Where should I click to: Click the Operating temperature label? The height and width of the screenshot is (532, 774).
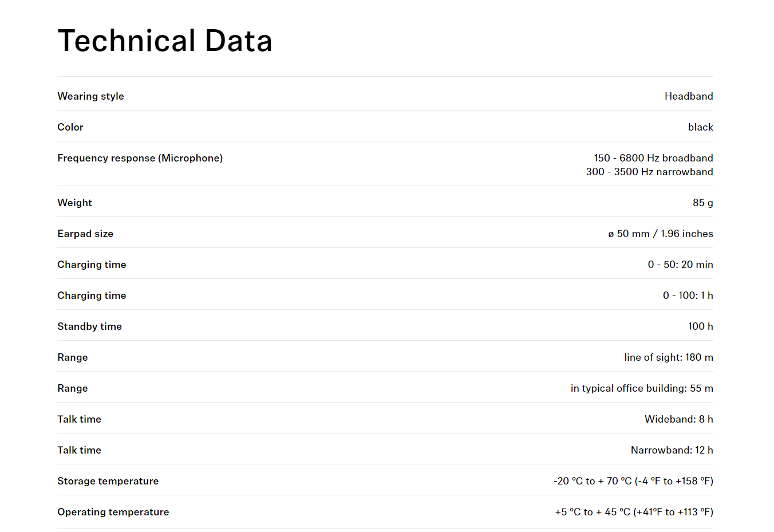click(113, 512)
